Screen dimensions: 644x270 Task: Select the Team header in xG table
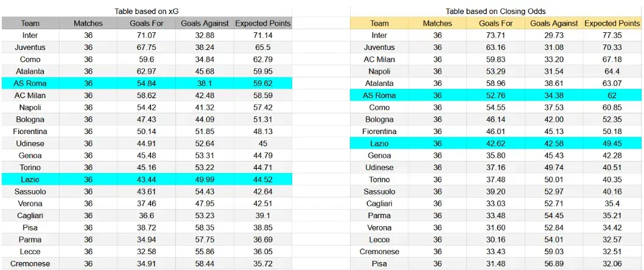coord(30,23)
